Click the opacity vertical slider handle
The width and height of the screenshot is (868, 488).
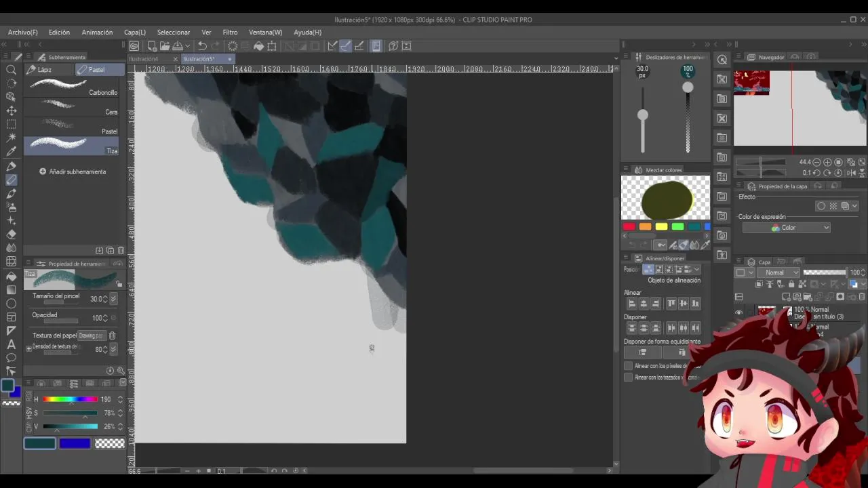(x=688, y=87)
